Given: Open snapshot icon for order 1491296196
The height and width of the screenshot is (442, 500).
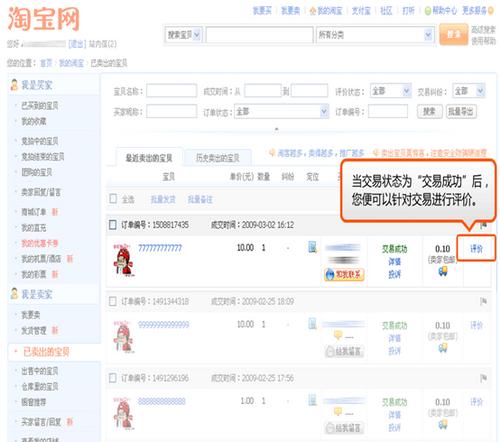Looking at the screenshot, I should click(312, 400).
